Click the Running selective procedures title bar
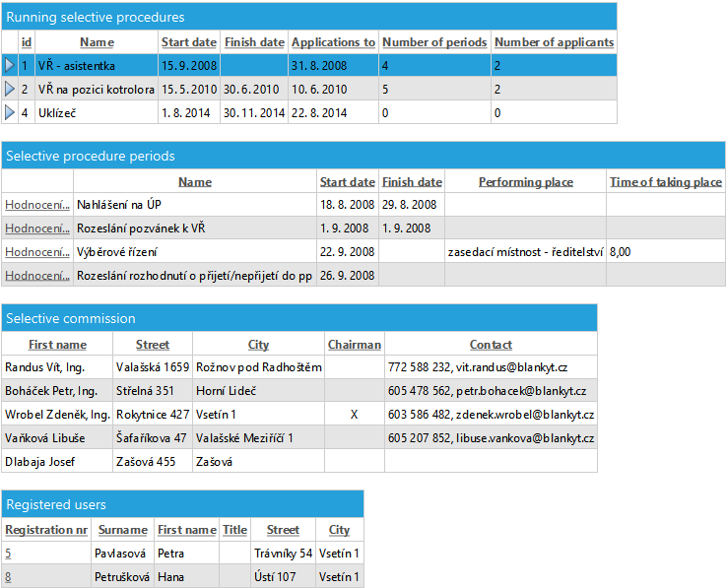Screen dimensions: 726x588 coord(309,17)
